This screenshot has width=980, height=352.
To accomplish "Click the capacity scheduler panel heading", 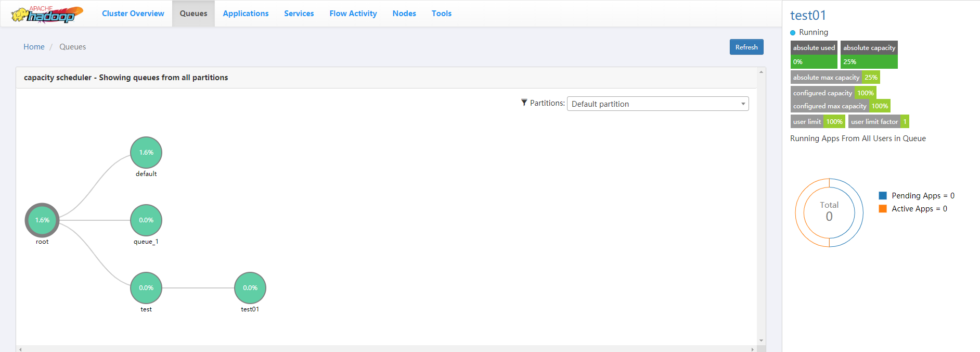I will [126, 78].
